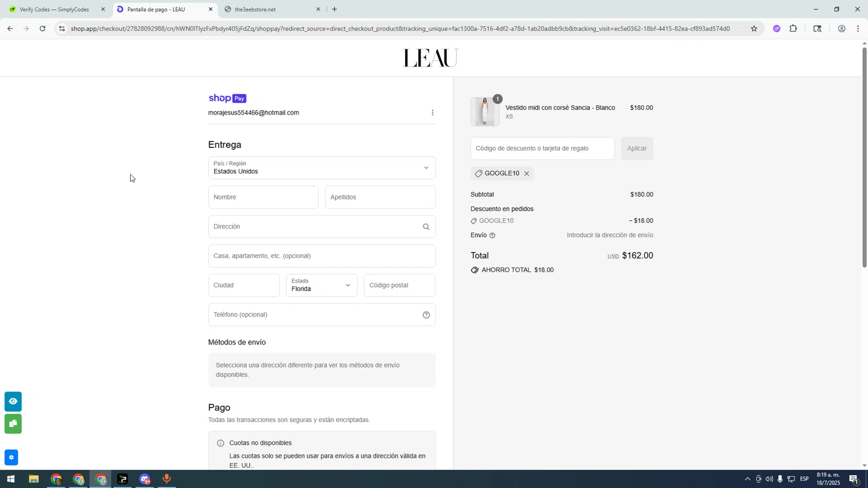The height and width of the screenshot is (488, 868).
Task: Focus the Apellidos input field
Action: (380, 198)
